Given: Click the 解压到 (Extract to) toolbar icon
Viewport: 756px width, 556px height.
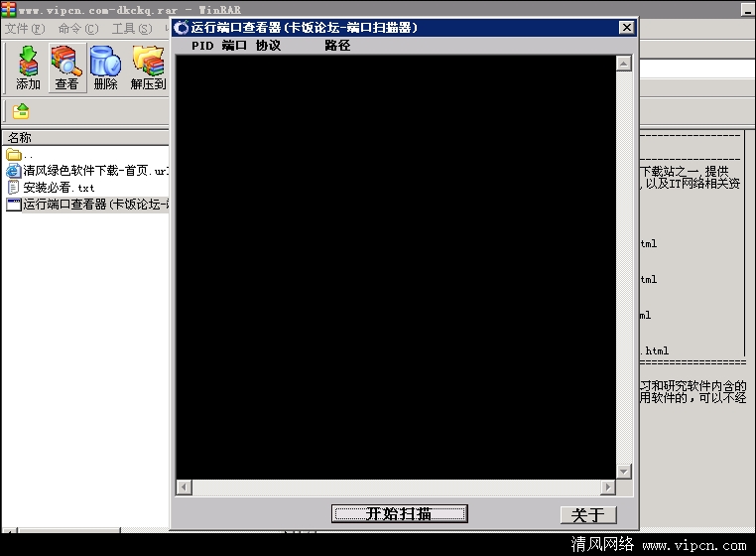Looking at the screenshot, I should (148, 68).
